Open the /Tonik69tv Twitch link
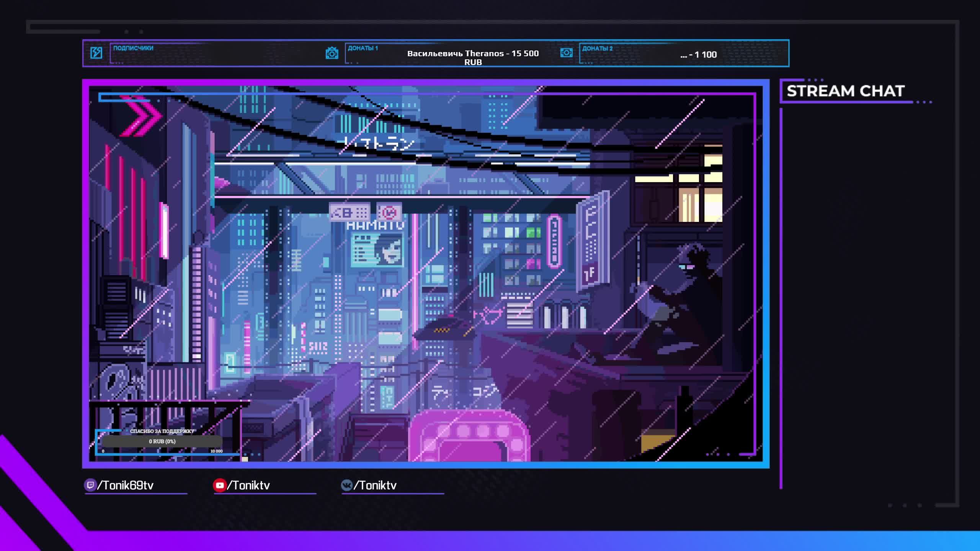Screen dimensions: 980x551 coord(126,485)
